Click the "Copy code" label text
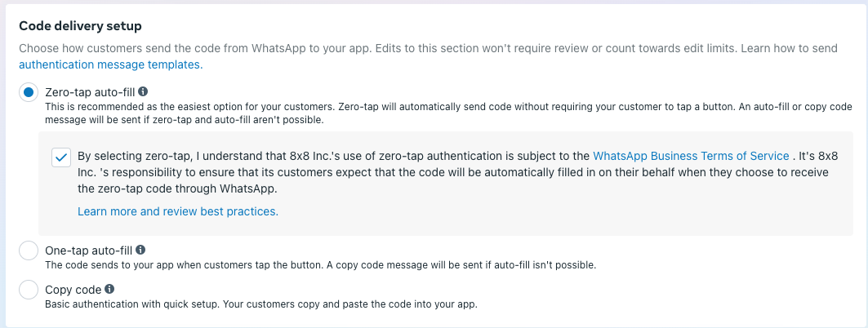868x328 pixels. pos(73,289)
